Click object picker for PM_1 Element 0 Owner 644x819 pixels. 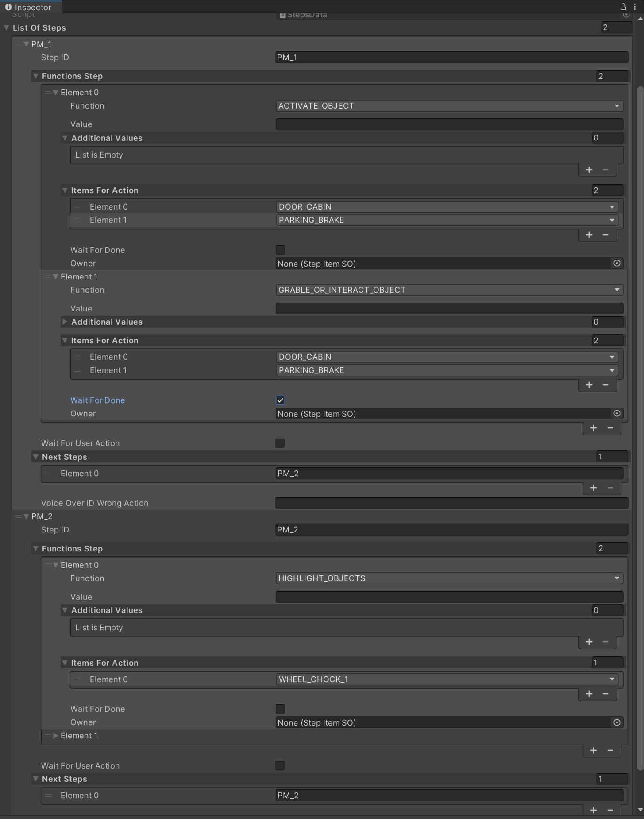pos(617,264)
